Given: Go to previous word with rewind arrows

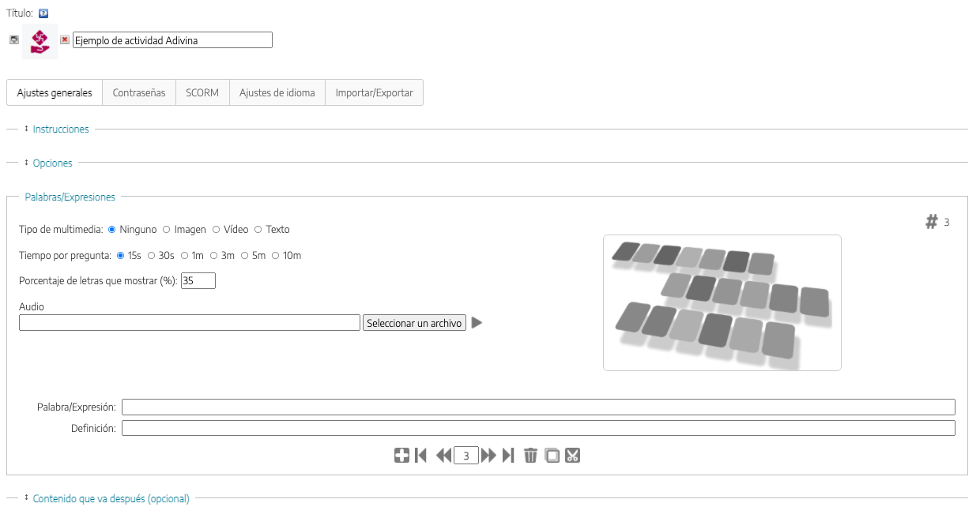Looking at the screenshot, I should pyautogui.click(x=443, y=456).
